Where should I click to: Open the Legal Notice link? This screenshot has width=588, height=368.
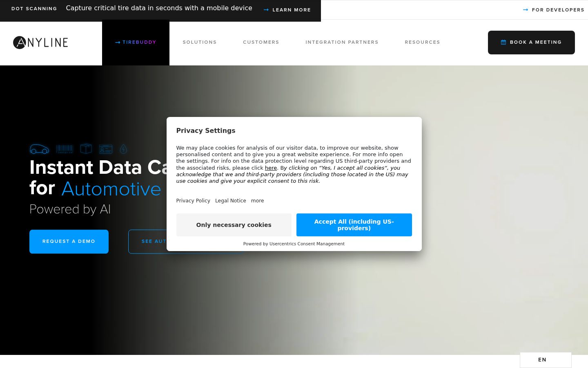click(x=231, y=201)
